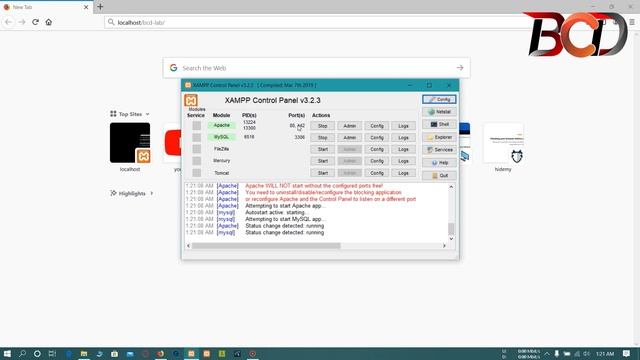
Task: Stop the Apache module
Action: click(322, 126)
